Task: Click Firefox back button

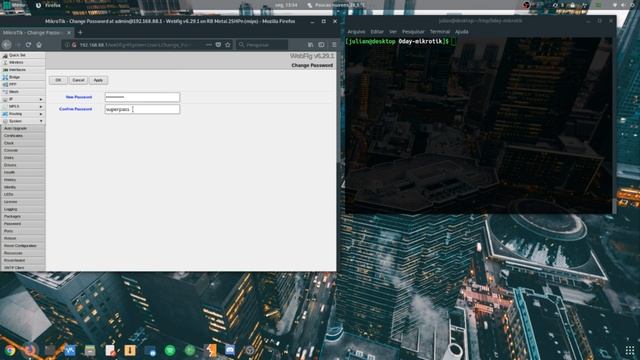Action: click(7, 44)
